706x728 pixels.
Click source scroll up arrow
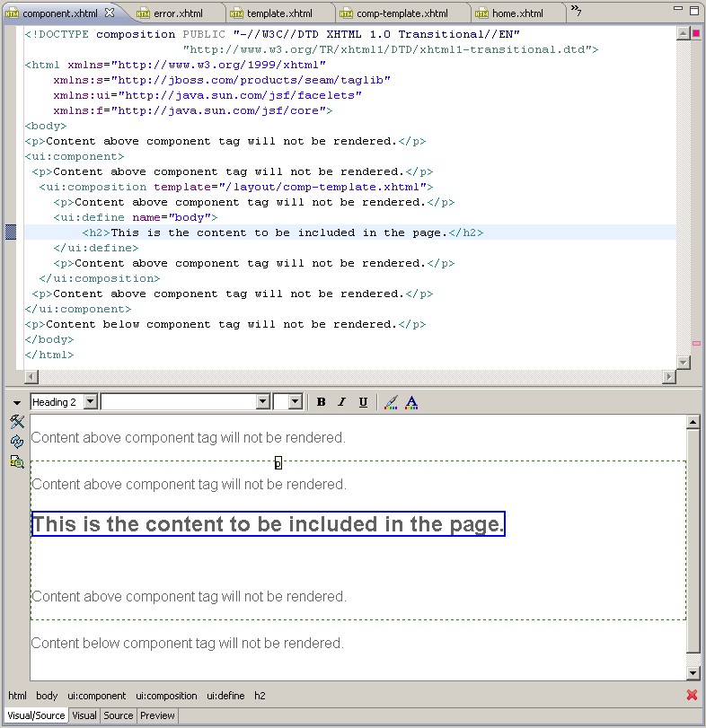(x=683, y=33)
